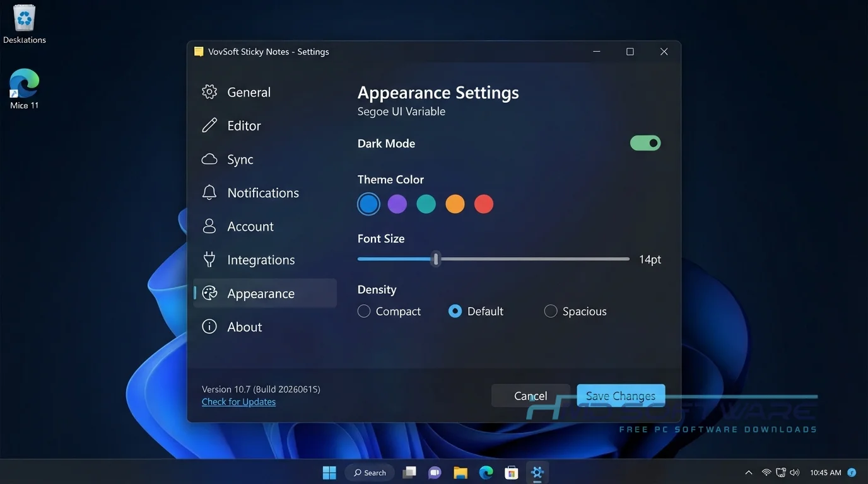The height and width of the screenshot is (484, 868).
Task: Choose the Spacious density option
Action: pyautogui.click(x=575, y=311)
